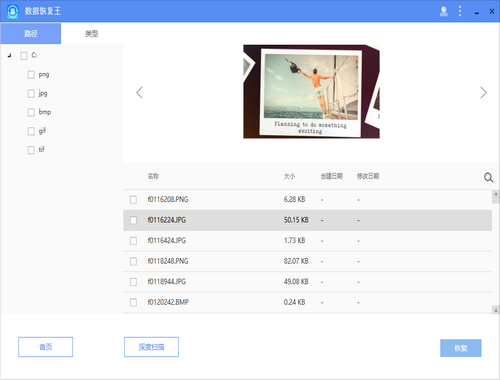Click the search magnifier icon
Image resolution: width=500 pixels, height=380 pixels.
(x=488, y=177)
